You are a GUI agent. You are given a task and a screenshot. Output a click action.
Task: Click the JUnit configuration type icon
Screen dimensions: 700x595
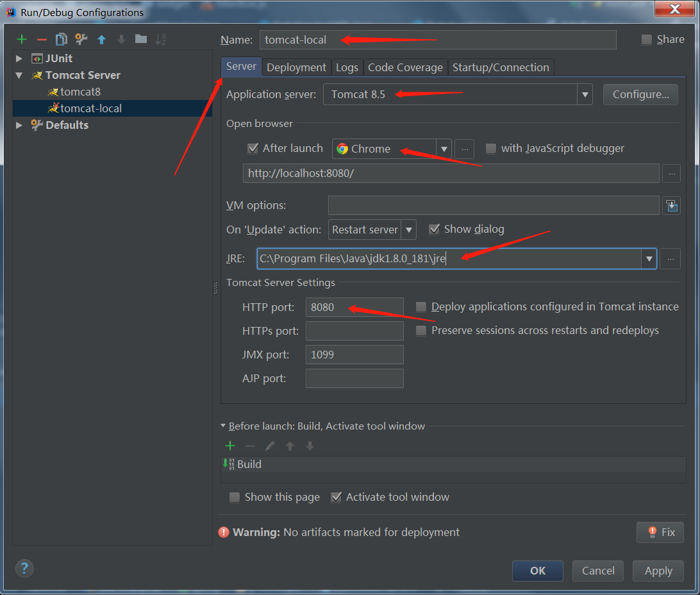pos(37,58)
